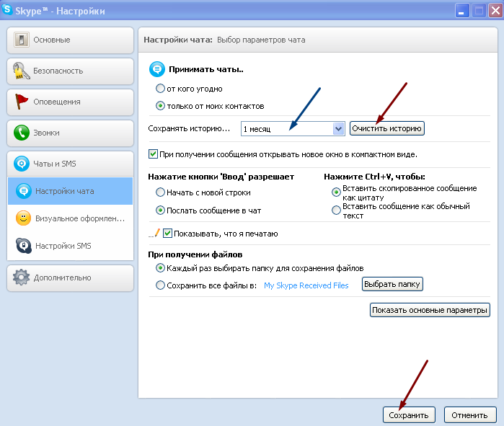Click the Очистить историю button

(387, 128)
